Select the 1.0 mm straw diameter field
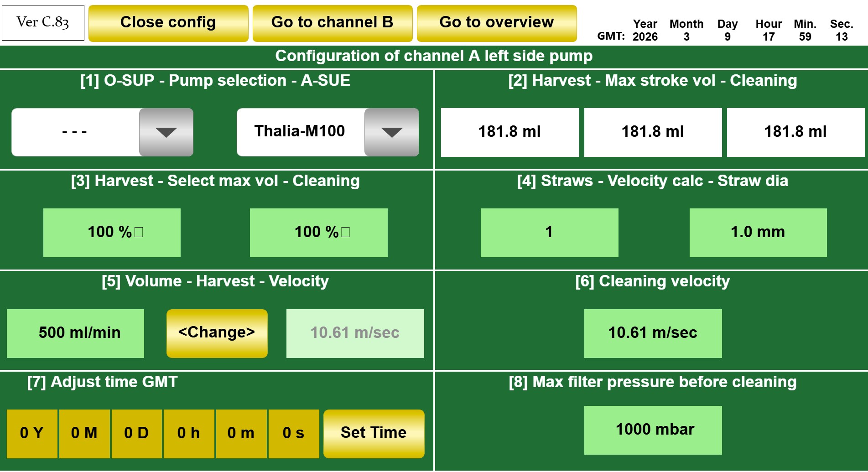Screen dimensions: 868x472 tap(758, 232)
